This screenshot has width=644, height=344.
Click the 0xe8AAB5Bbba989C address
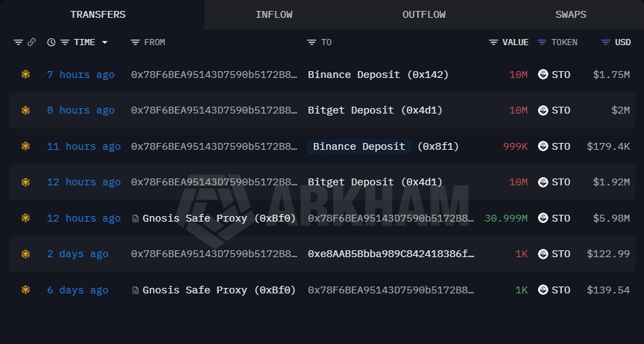390,254
